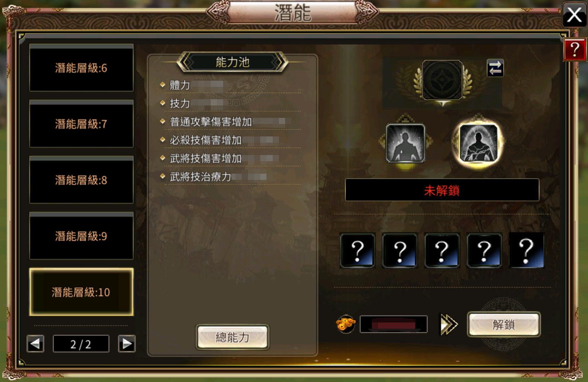Click the fifth locked question mark slot

point(526,251)
